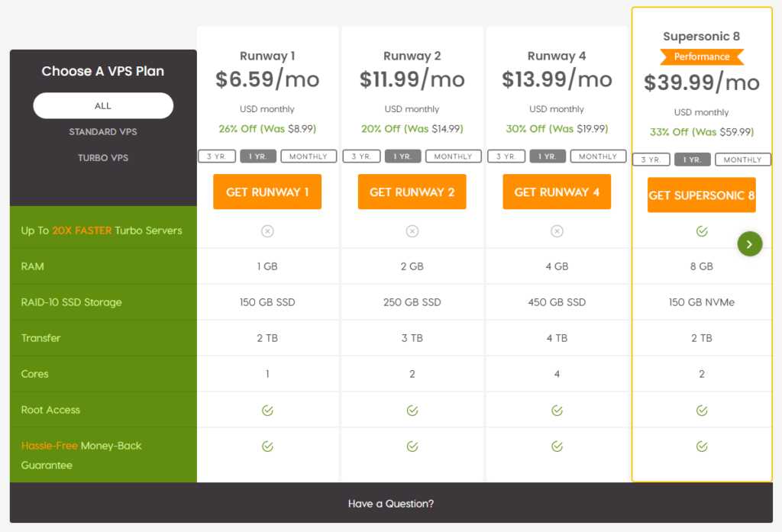Click Runway 1 Money-Back Guarantee checkmark
The width and height of the screenshot is (782, 532).
click(267, 447)
